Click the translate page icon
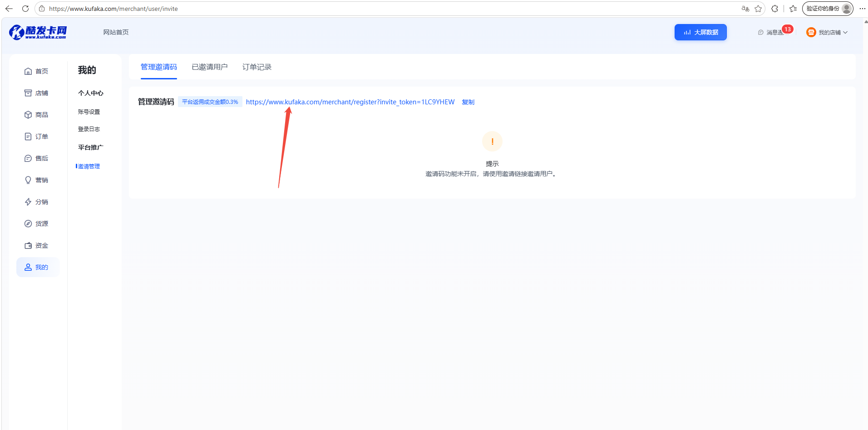The width and height of the screenshot is (868, 430). pos(745,9)
